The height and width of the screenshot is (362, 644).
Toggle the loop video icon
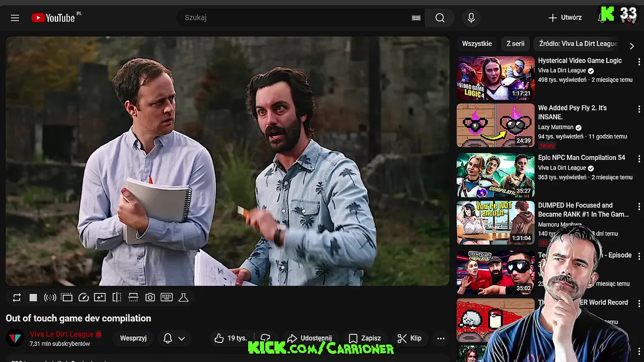[x=17, y=298]
